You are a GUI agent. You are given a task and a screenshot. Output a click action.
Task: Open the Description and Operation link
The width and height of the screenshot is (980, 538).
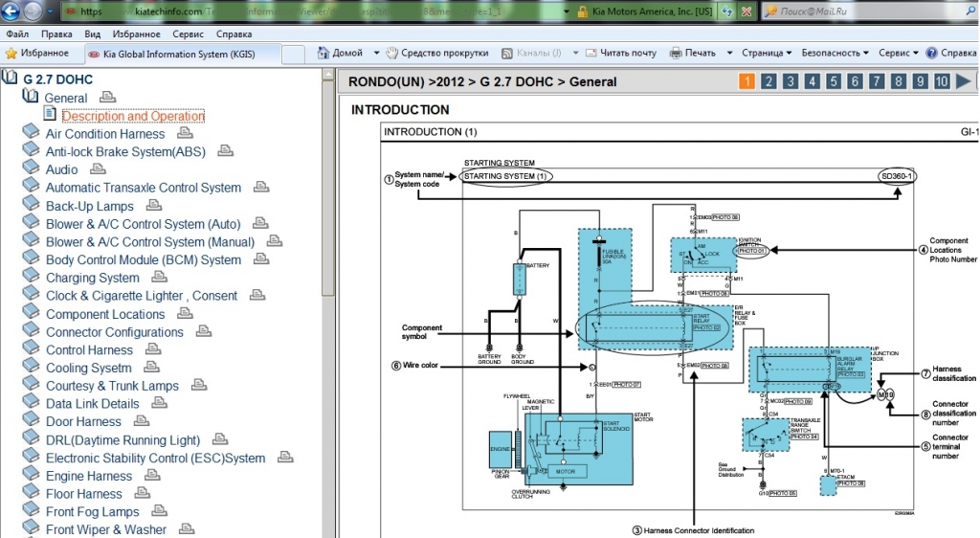click(x=133, y=116)
